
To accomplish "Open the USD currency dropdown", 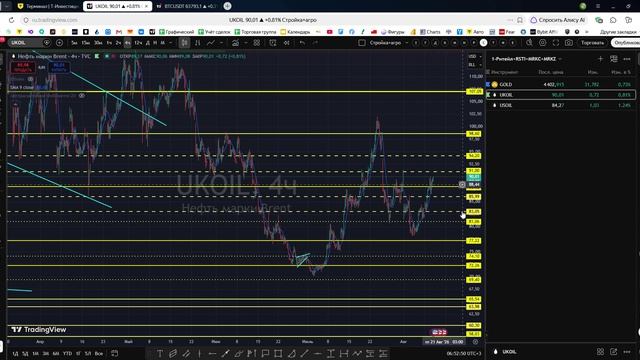I will pos(474,56).
